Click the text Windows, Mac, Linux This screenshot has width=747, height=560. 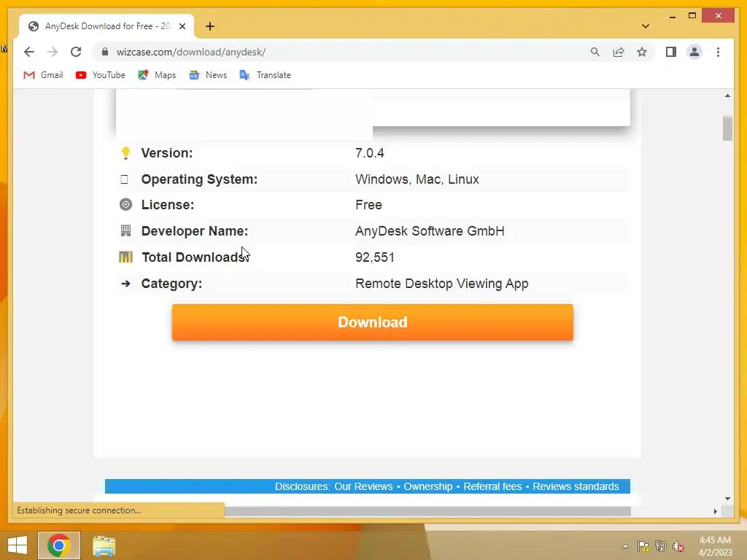(x=417, y=179)
